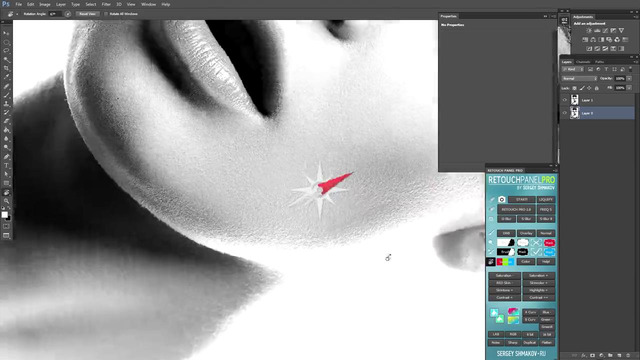Collapse the Properties panel
The image size is (640, 360).
(x=545, y=16)
